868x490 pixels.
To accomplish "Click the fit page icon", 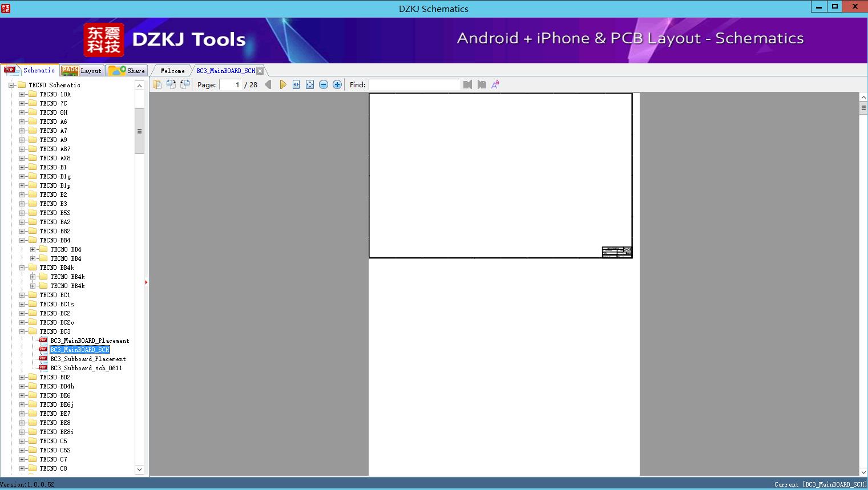I will pos(310,84).
